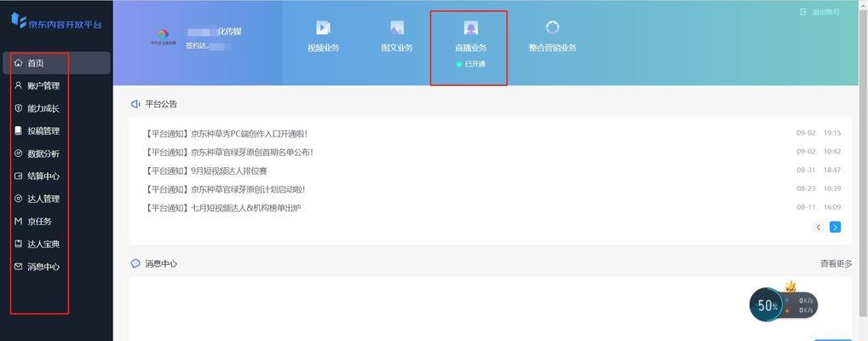Click the 退出账号 exit icon
868x341 pixels.
tap(803, 12)
